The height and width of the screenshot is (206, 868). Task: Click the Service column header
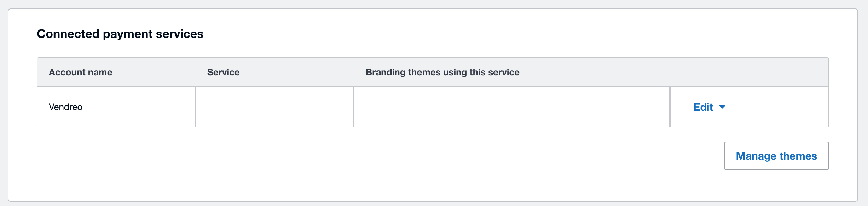point(223,72)
